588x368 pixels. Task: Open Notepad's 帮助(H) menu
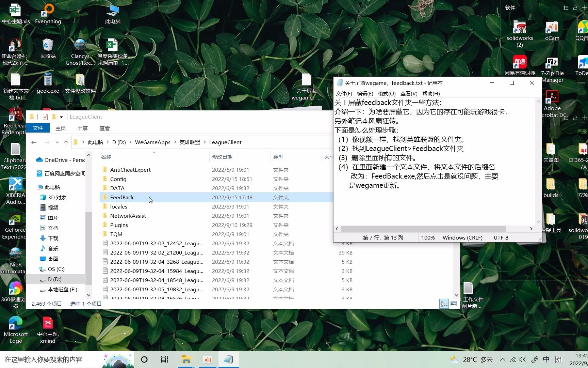(431, 93)
